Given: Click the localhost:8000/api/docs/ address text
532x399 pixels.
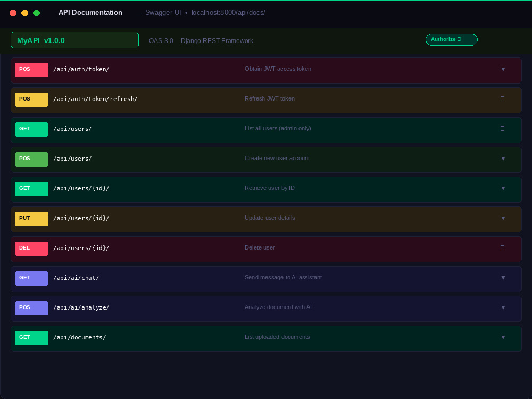Looking at the screenshot, I should pyautogui.click(x=228, y=13).
